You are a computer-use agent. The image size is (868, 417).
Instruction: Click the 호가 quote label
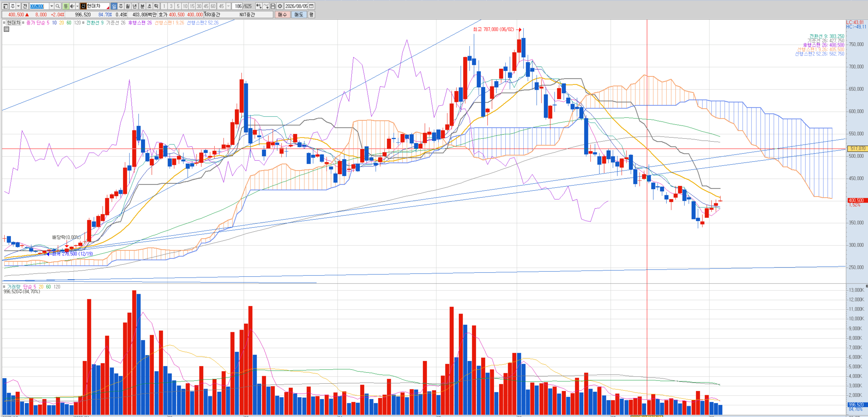click(x=163, y=15)
